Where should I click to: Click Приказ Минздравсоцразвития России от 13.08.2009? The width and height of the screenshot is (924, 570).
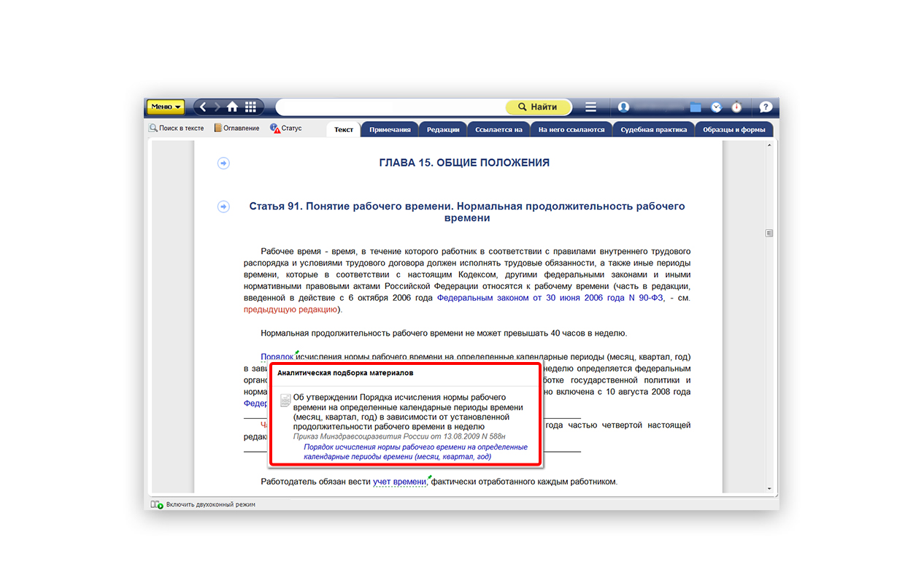coord(399,436)
